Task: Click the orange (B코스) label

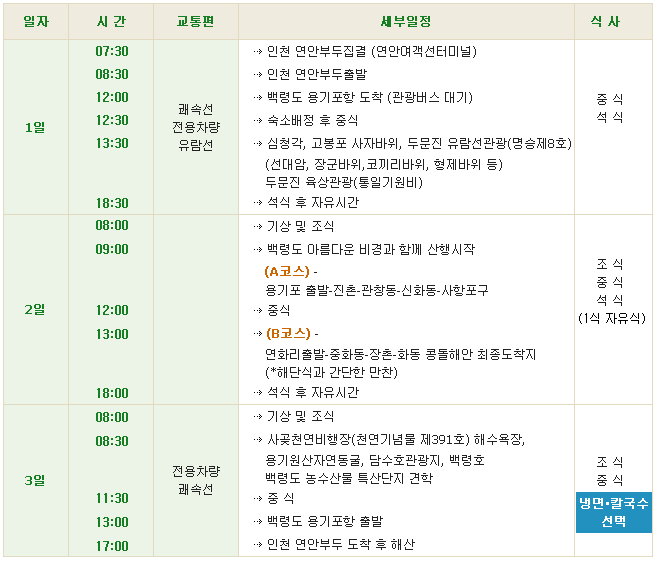Action: click(288, 334)
